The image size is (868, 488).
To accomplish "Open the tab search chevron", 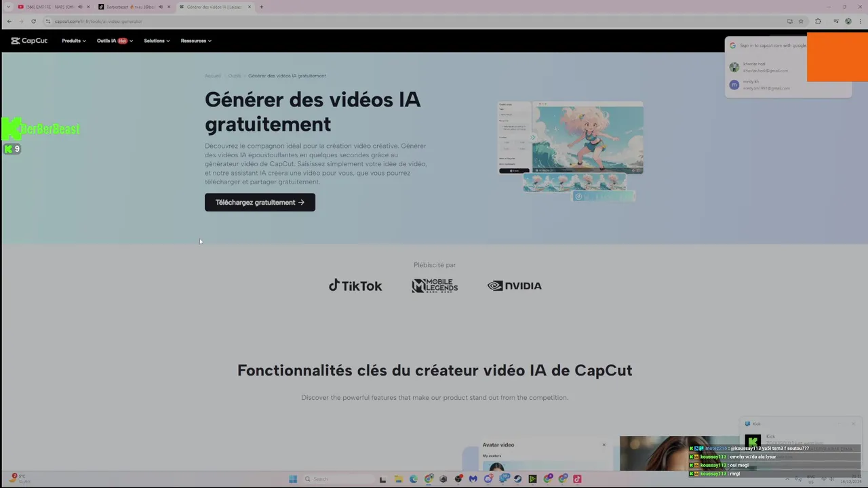I will [x=8, y=7].
